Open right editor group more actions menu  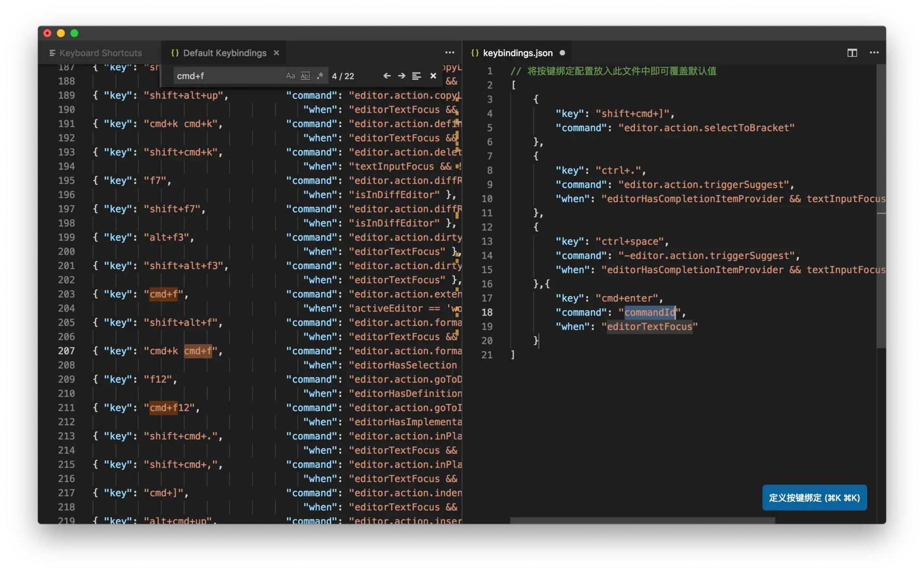tap(874, 52)
